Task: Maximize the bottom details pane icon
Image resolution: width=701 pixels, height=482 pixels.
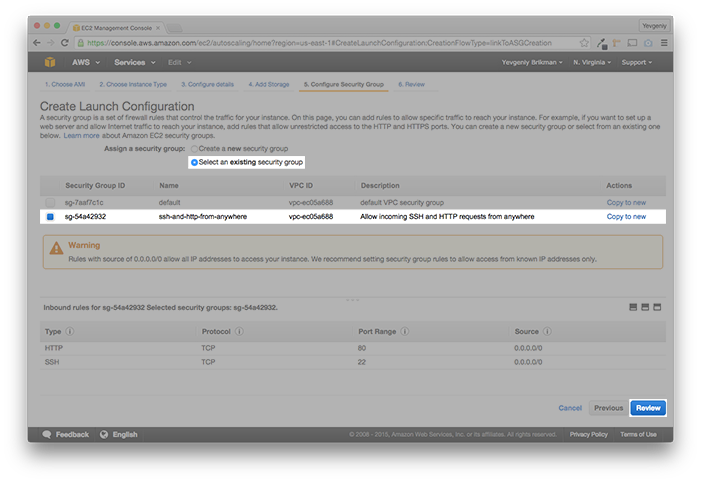Action: pyautogui.click(x=657, y=307)
